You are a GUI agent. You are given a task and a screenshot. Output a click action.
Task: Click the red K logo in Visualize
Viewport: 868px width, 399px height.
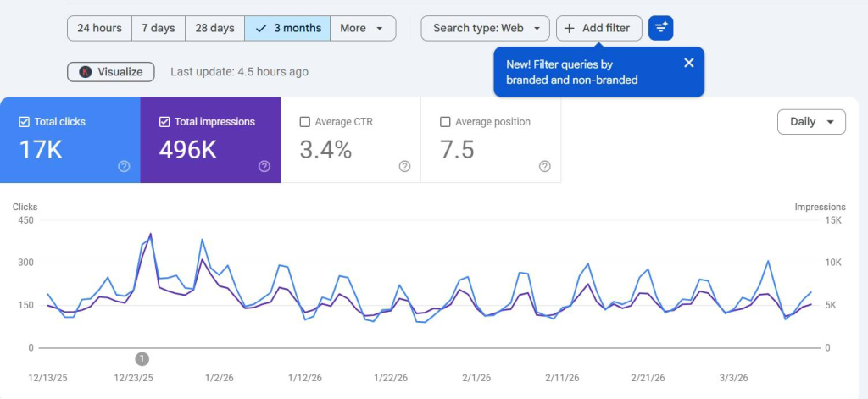tap(86, 72)
